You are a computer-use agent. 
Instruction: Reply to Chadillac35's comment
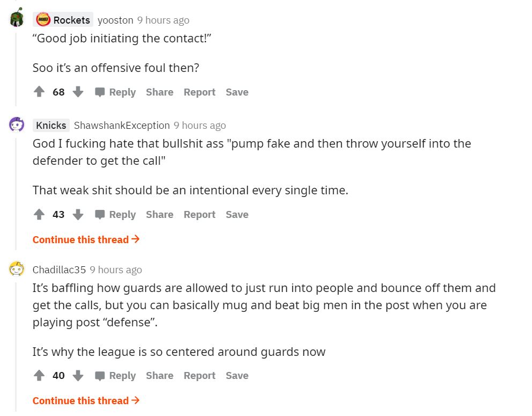pos(115,375)
